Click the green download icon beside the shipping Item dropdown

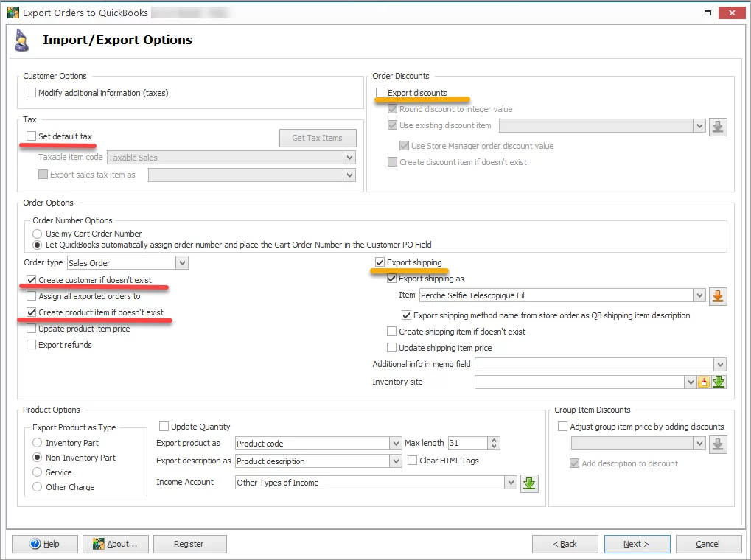(x=716, y=296)
